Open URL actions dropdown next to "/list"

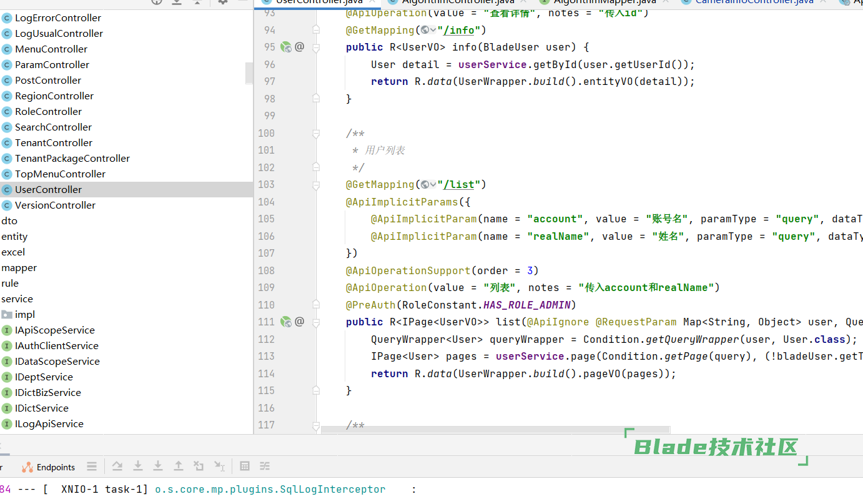click(x=433, y=184)
